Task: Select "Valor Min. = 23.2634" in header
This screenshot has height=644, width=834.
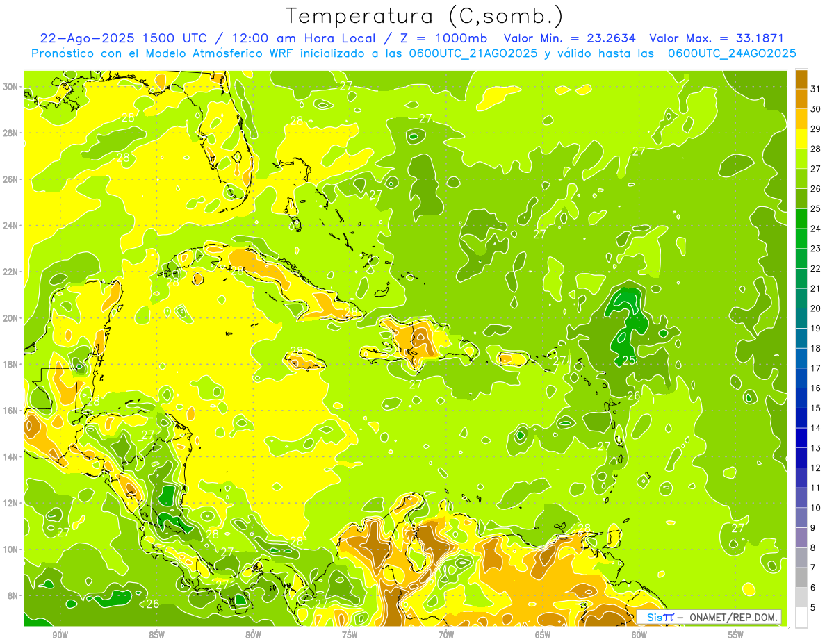Action: point(571,38)
